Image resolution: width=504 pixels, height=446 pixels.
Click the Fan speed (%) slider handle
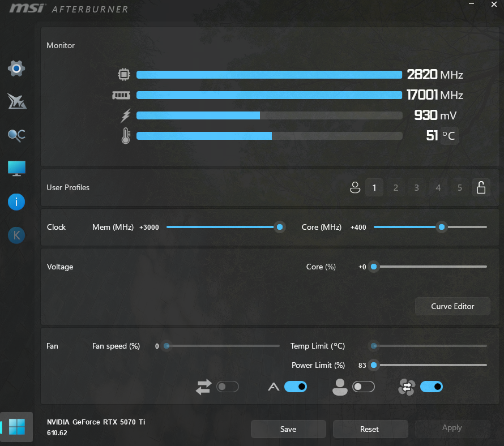166,346
